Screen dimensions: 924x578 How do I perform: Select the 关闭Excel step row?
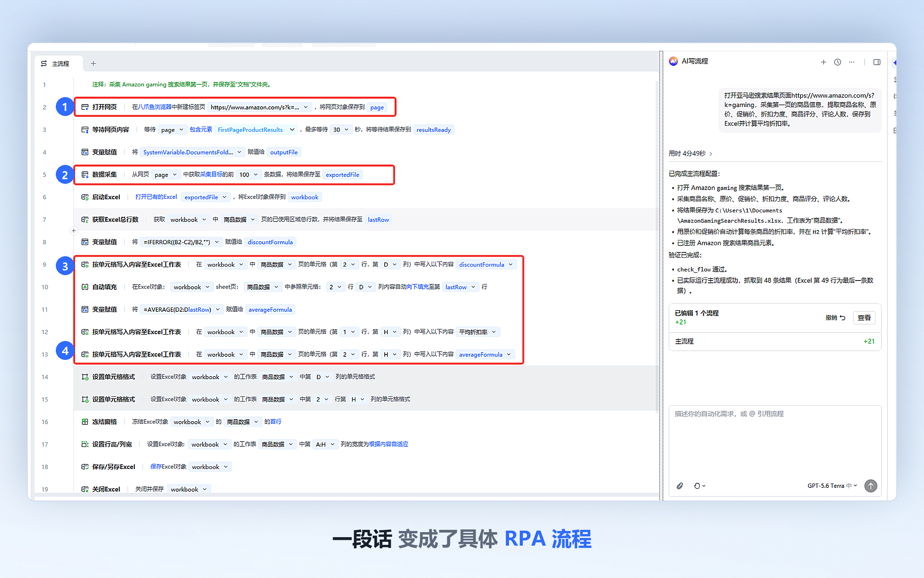pos(365,489)
